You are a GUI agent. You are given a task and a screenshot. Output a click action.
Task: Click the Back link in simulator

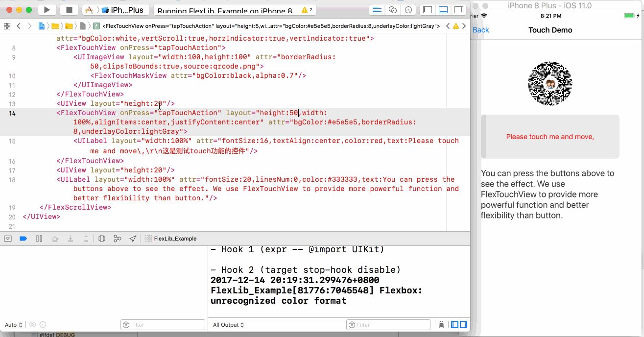point(481,30)
